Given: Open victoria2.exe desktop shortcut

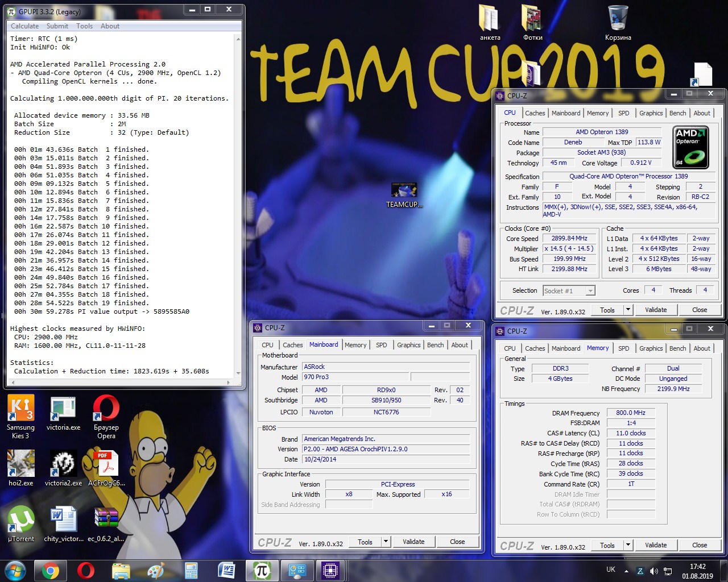Looking at the screenshot, I should tap(63, 468).
